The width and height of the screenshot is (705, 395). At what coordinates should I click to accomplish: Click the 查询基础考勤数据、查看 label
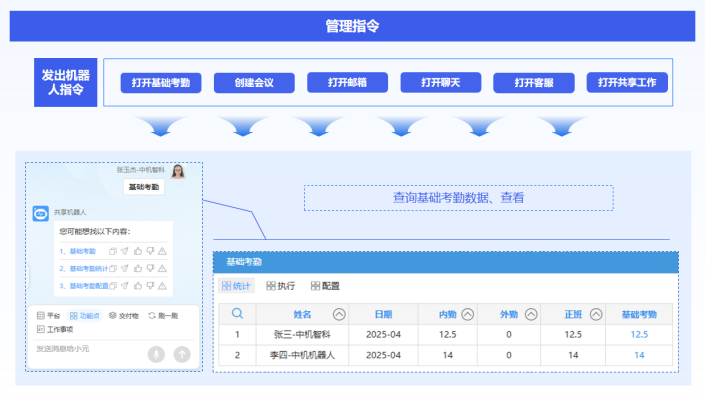pyautogui.click(x=459, y=198)
